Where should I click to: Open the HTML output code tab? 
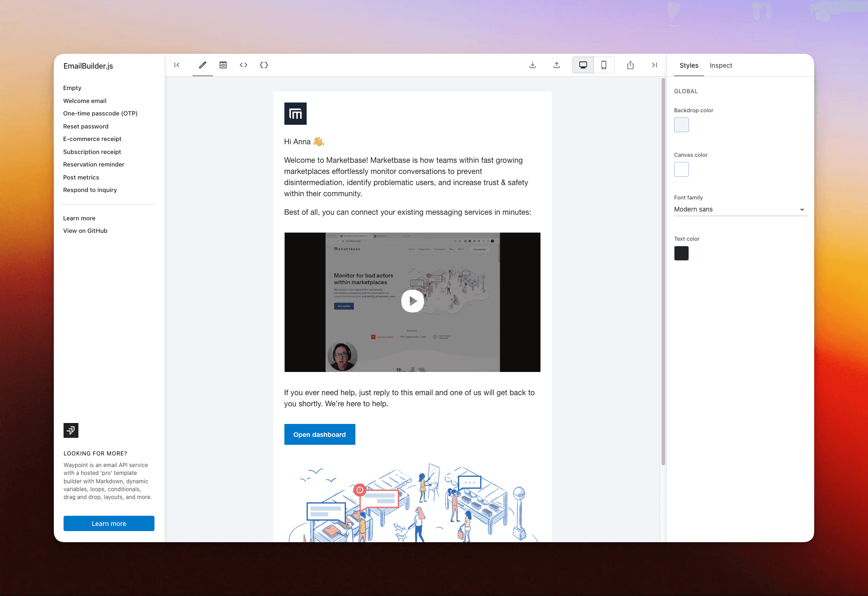(x=244, y=65)
